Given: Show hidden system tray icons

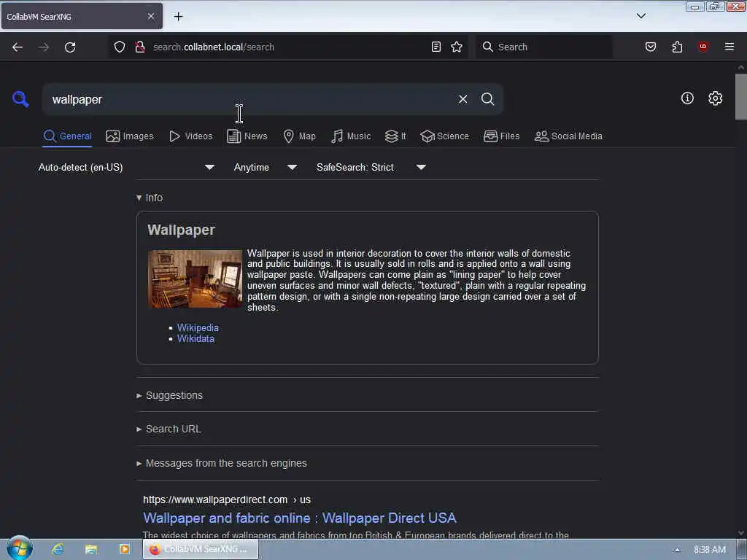Looking at the screenshot, I should pos(677,550).
